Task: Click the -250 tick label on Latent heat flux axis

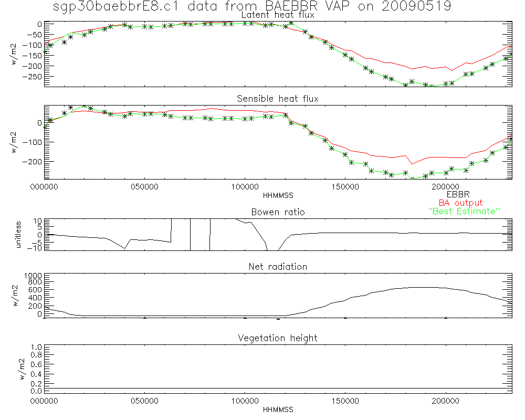Action: (33, 76)
